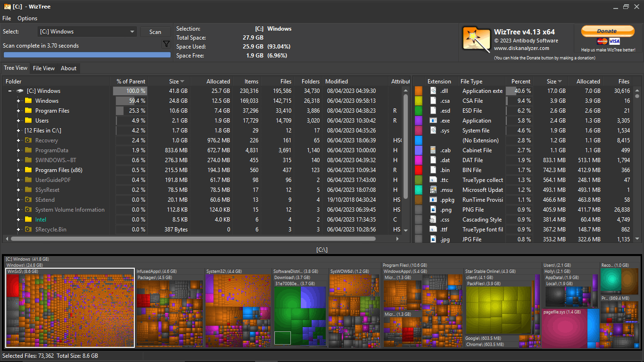This screenshot has width=644, height=362.
Task: Click the Scan button
Action: pos(155,32)
